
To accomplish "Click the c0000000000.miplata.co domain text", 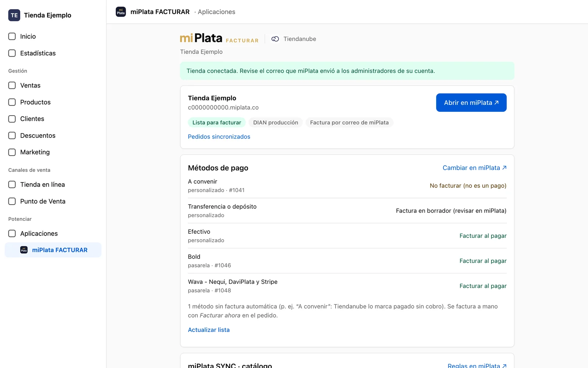I will pyautogui.click(x=223, y=107).
